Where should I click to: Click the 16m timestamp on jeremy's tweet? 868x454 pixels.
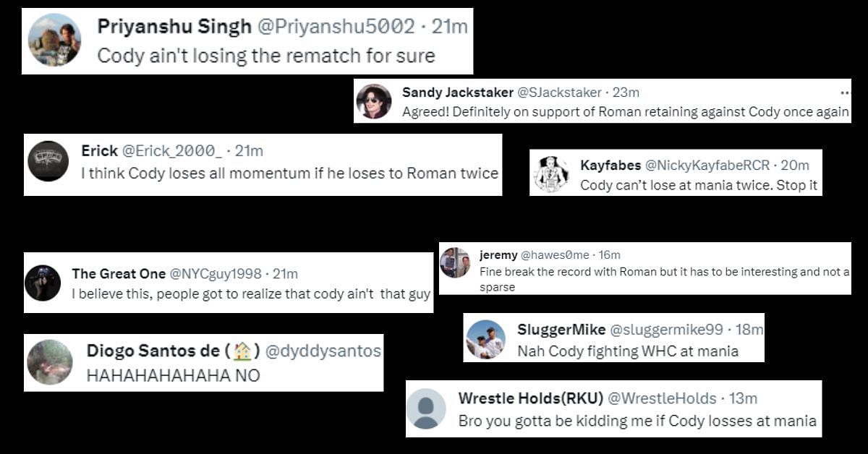click(609, 255)
